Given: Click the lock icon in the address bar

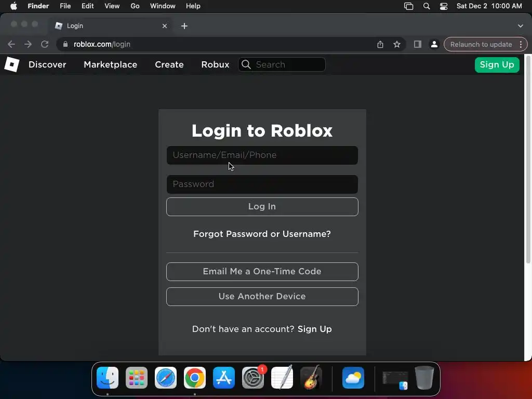Looking at the screenshot, I should [x=65, y=45].
